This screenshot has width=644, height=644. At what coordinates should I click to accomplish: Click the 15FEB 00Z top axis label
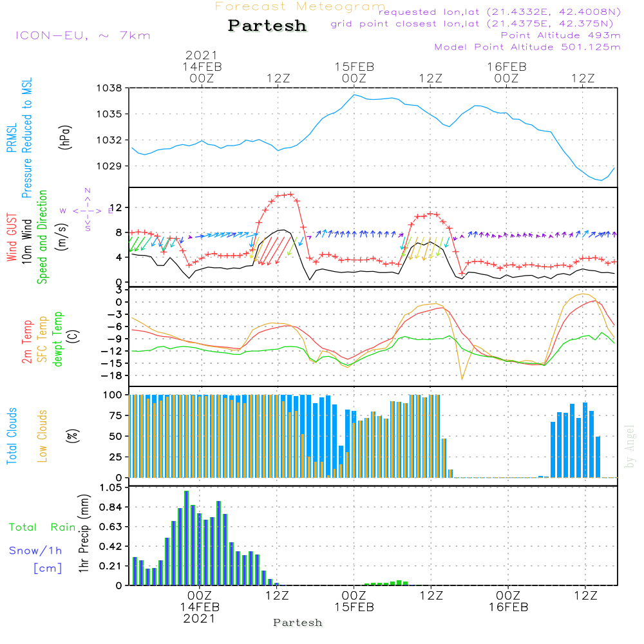coord(354,72)
